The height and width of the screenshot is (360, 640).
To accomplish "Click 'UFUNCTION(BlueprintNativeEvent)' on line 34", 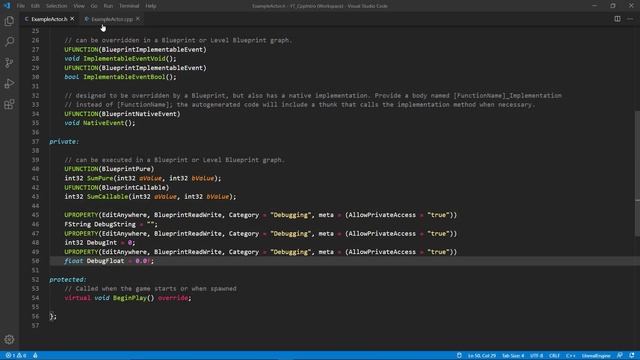I will tap(122, 113).
